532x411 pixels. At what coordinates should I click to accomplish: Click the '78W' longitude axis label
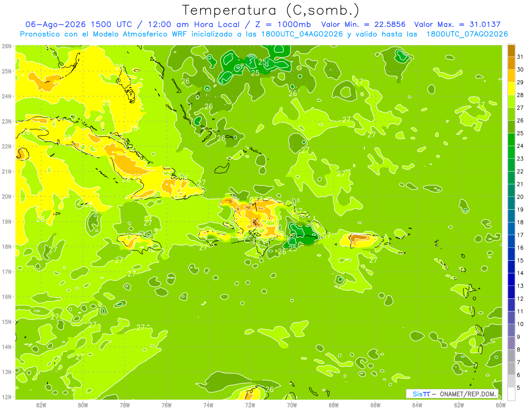click(x=125, y=405)
